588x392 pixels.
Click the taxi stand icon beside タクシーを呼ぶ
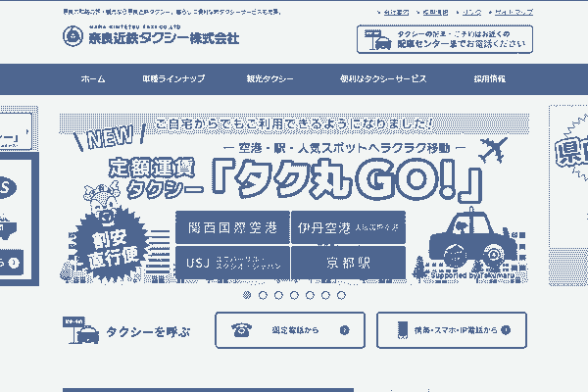pyautogui.click(x=80, y=330)
